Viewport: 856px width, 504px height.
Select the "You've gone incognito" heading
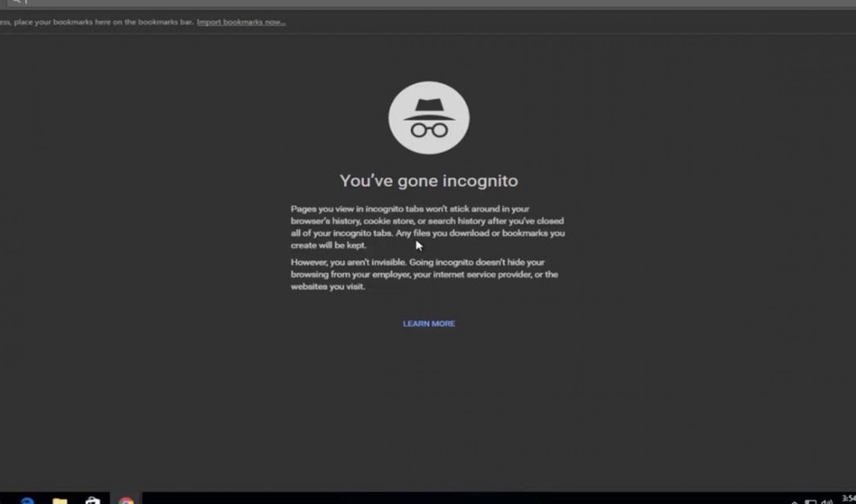click(429, 180)
